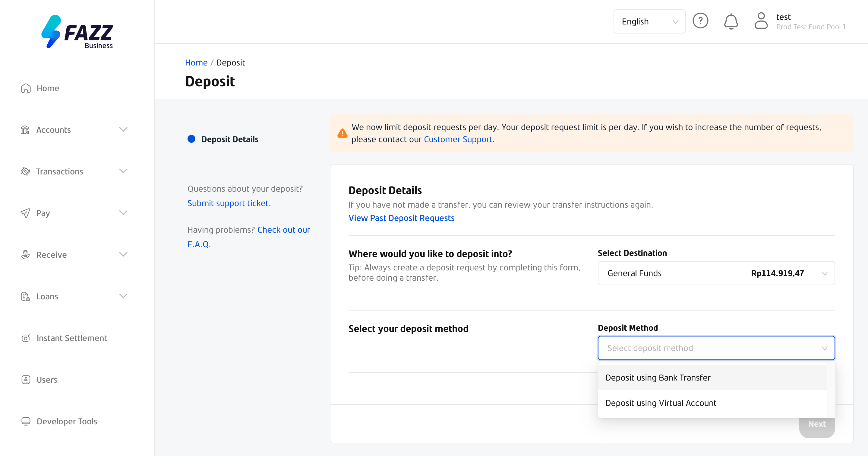Expand the Receive menu chevron
The image size is (868, 456).
point(123,254)
